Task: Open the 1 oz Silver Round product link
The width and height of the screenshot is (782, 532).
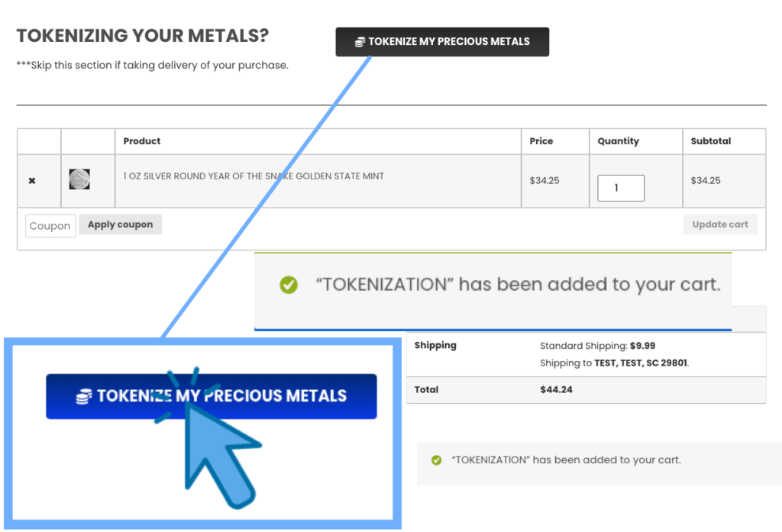Action: pos(254,176)
